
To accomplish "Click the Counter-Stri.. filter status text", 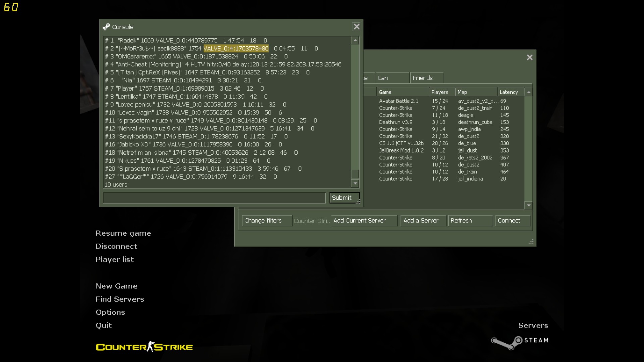I will click(x=312, y=221).
